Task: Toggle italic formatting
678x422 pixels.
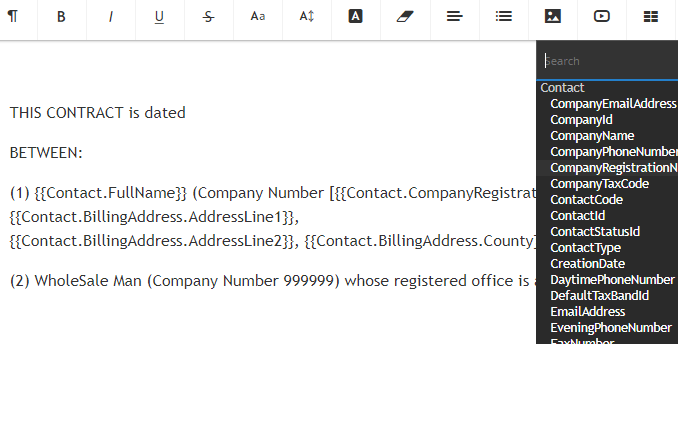Action: [111, 16]
